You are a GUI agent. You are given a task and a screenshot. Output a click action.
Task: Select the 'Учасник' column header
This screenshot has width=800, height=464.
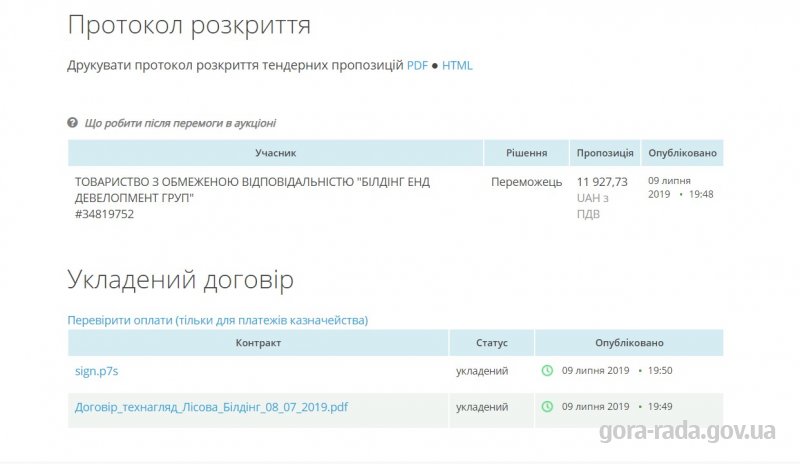tap(276, 153)
